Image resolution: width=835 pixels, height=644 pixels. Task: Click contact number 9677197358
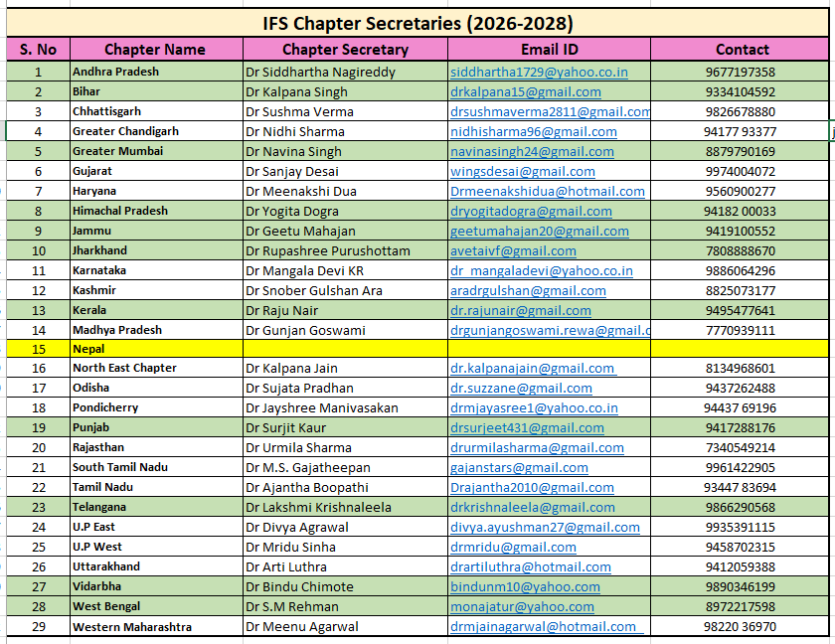(x=740, y=72)
